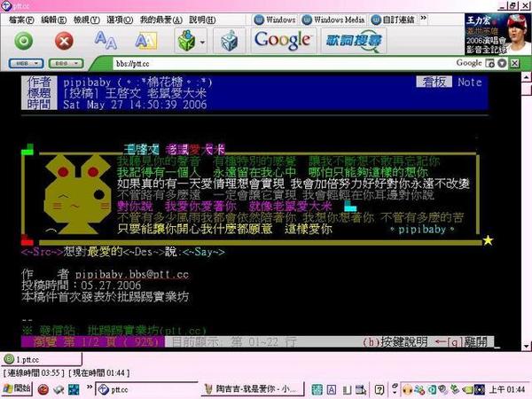Switch to the 陶吉吉-就是愛你 taskbar window
532x399 pixels.
pos(253,389)
